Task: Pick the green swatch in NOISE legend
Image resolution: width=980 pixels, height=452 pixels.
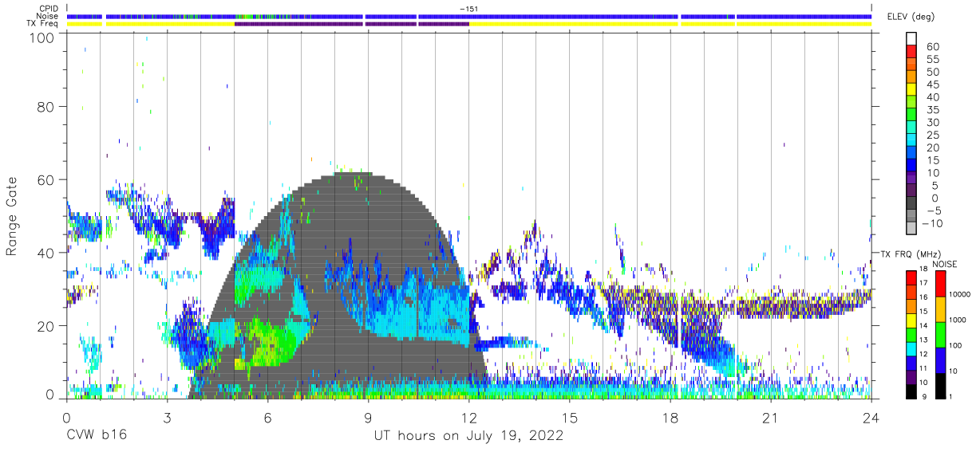Action: 939,334
